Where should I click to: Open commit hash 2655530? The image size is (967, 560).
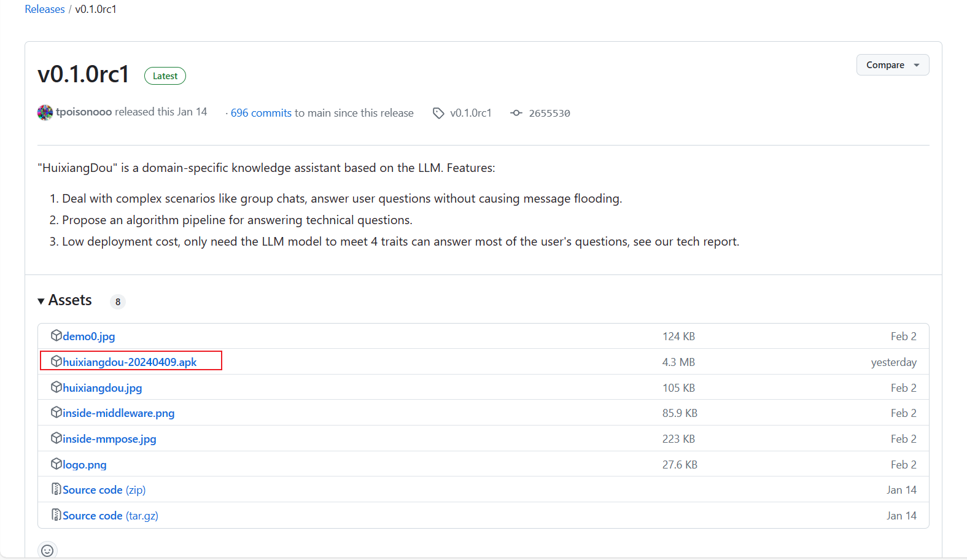tap(549, 113)
